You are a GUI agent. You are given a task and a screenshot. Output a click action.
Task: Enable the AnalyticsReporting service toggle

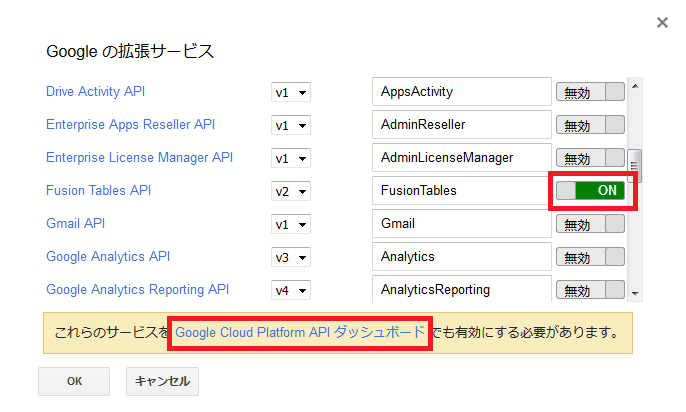pos(590,290)
